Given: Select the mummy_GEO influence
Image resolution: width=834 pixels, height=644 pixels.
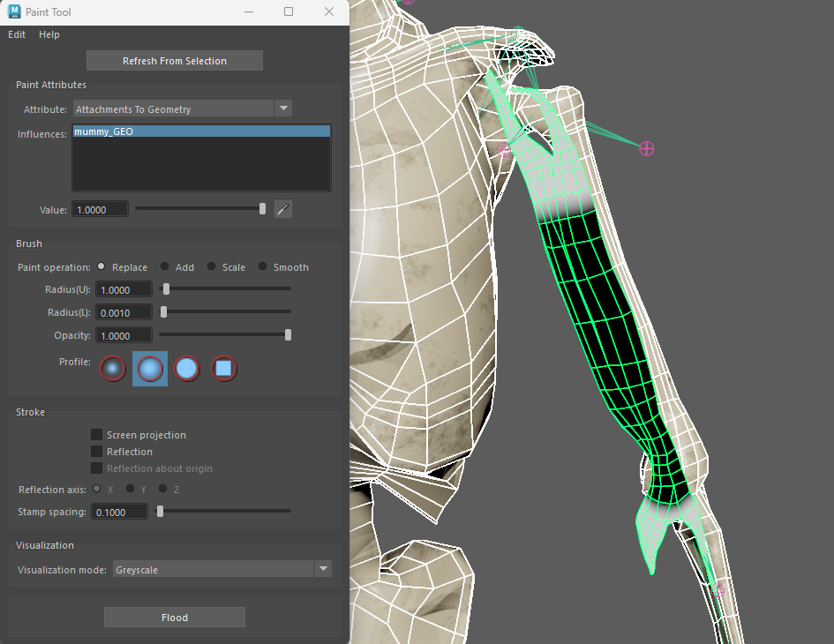Looking at the screenshot, I should click(x=200, y=131).
